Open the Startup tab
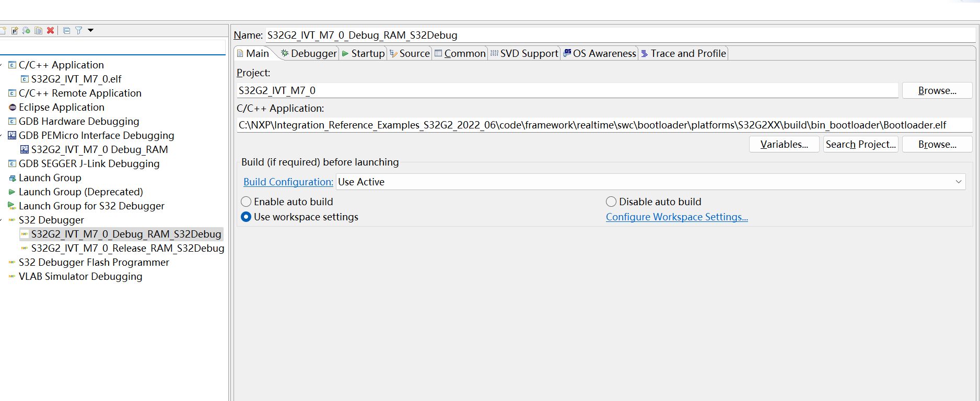The height and width of the screenshot is (401, 980). pos(363,53)
